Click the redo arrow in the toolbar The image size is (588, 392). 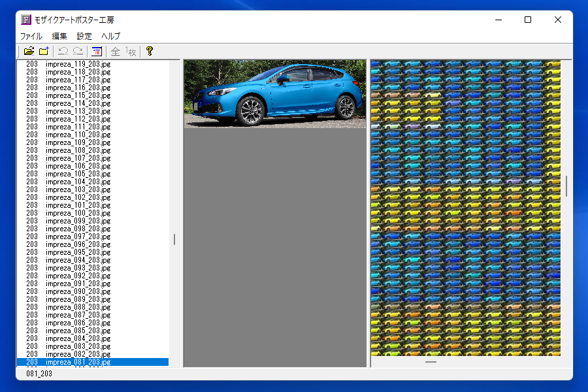pyautogui.click(x=78, y=52)
